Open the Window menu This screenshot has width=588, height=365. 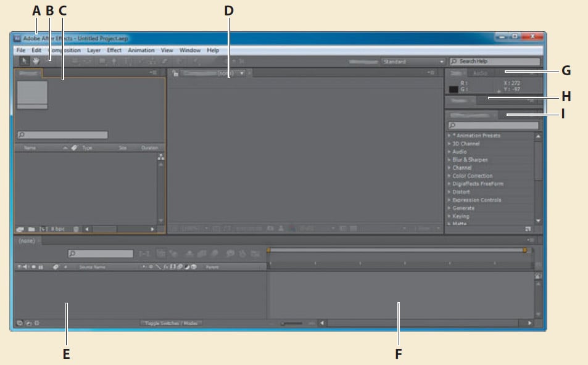click(x=190, y=50)
